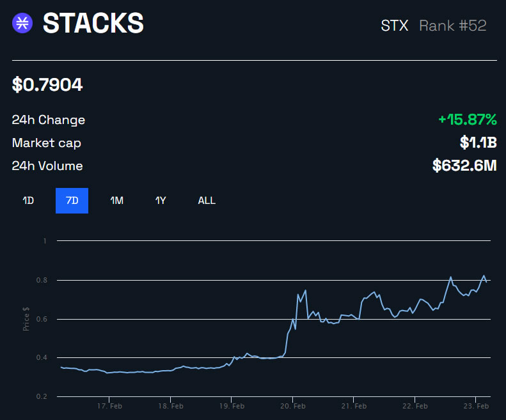
Task: Click the Price $ y-axis title
Action: (x=26, y=318)
